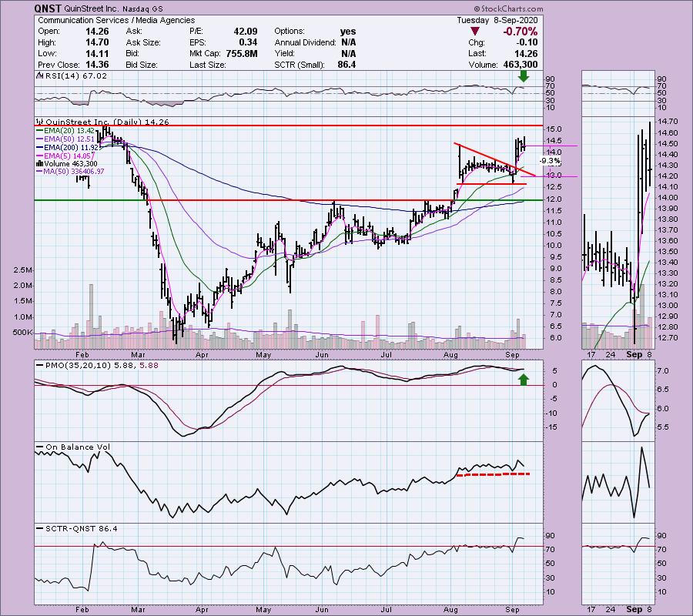The image size is (693, 616).
Task: Click the bold Sep label under zoom thumbnail
Action: (x=634, y=354)
